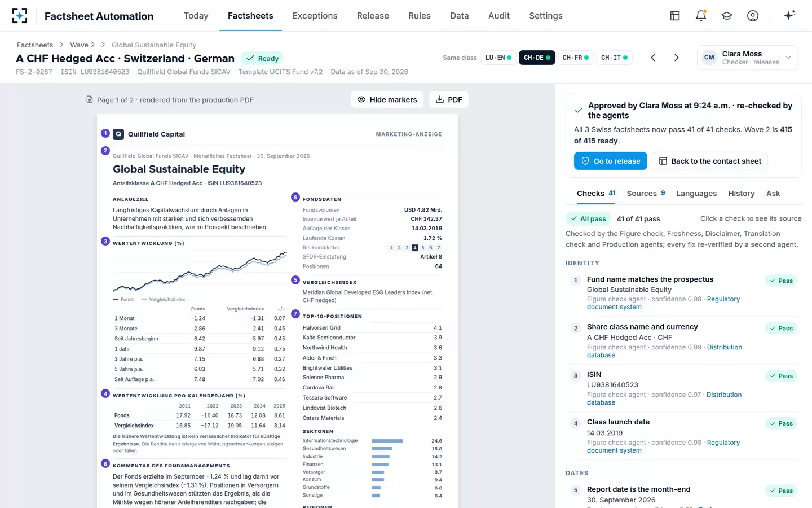Expand the Clara Moss user dropdown

(748, 58)
